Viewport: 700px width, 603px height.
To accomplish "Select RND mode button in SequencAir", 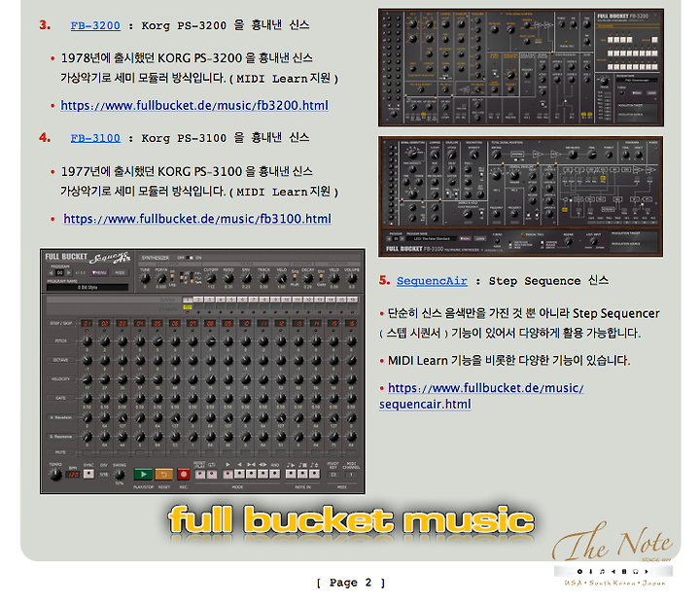I will coord(274,475).
